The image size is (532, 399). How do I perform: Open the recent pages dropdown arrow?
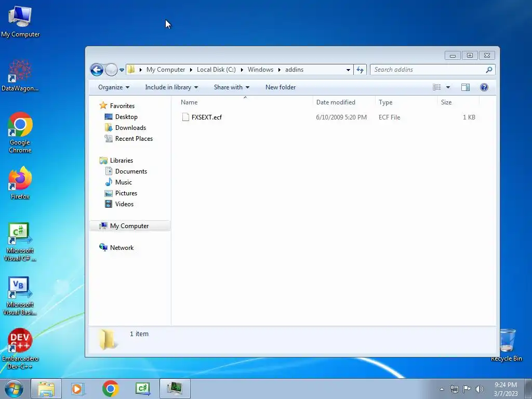click(122, 70)
